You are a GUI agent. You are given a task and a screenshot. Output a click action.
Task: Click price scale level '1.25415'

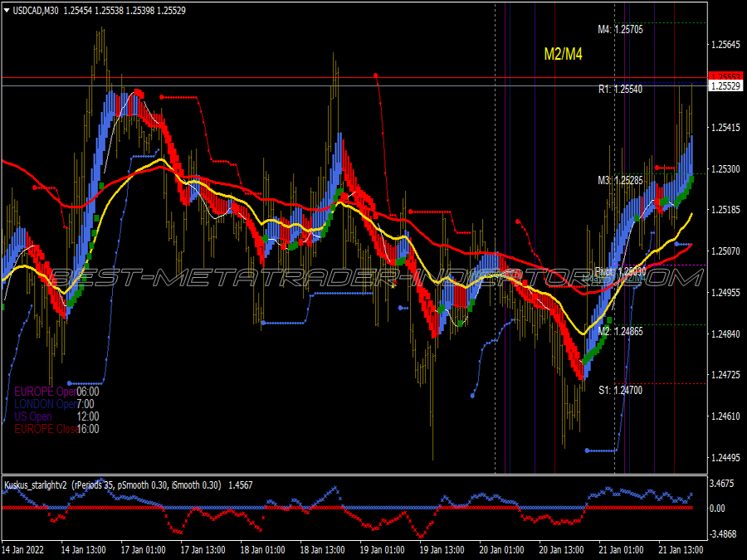coord(726,128)
